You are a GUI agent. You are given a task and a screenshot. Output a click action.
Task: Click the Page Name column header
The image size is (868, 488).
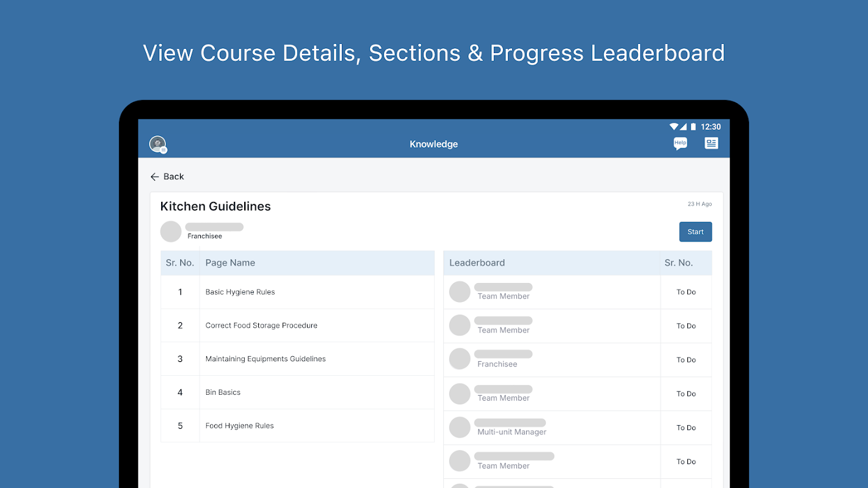[x=230, y=263]
